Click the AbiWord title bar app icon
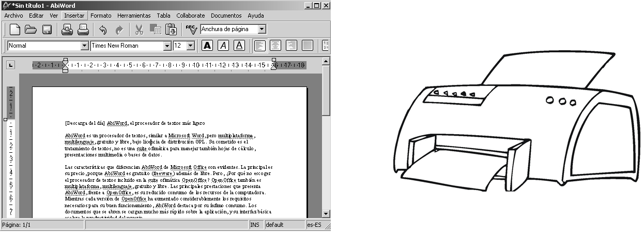 pyautogui.click(x=5, y=5)
